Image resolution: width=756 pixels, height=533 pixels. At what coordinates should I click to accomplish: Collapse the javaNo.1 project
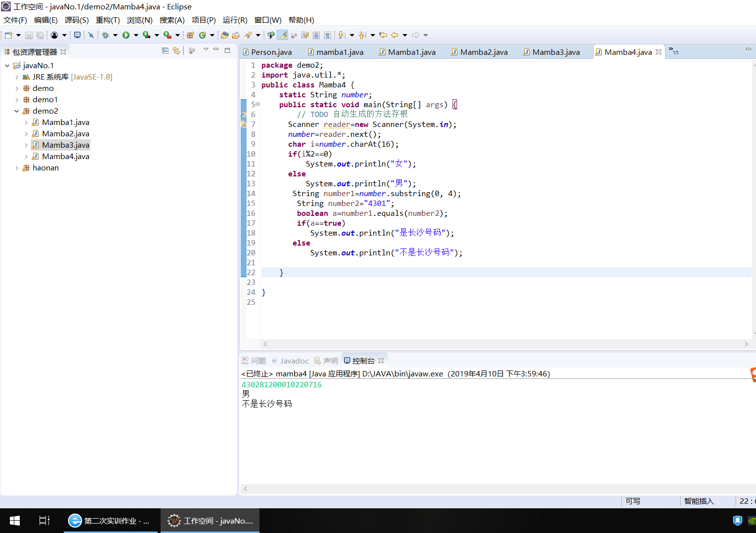[x=7, y=66]
